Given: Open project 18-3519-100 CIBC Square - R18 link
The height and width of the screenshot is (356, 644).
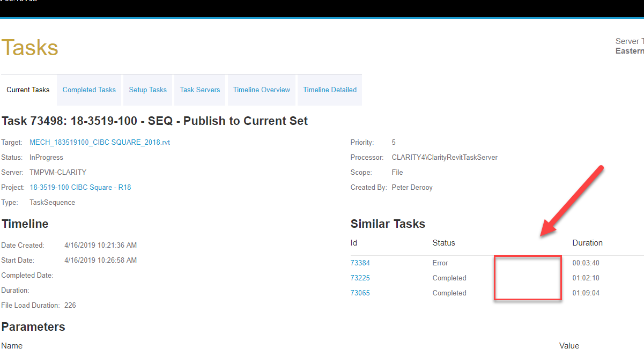Looking at the screenshot, I should tap(80, 187).
